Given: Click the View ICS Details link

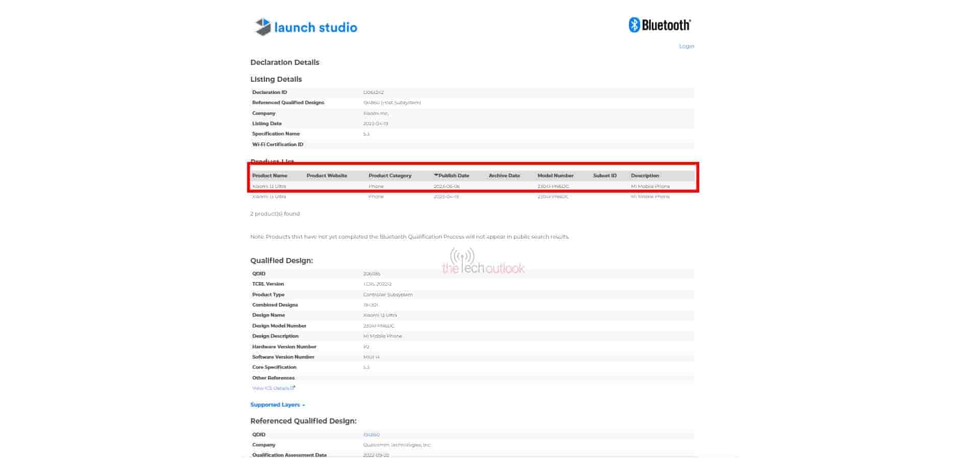Looking at the screenshot, I should [x=272, y=388].
